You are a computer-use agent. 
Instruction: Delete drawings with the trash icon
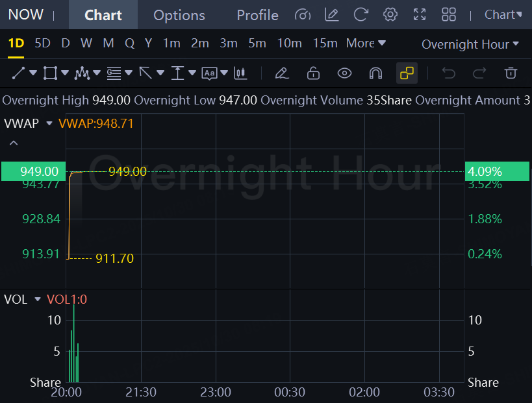click(x=511, y=73)
